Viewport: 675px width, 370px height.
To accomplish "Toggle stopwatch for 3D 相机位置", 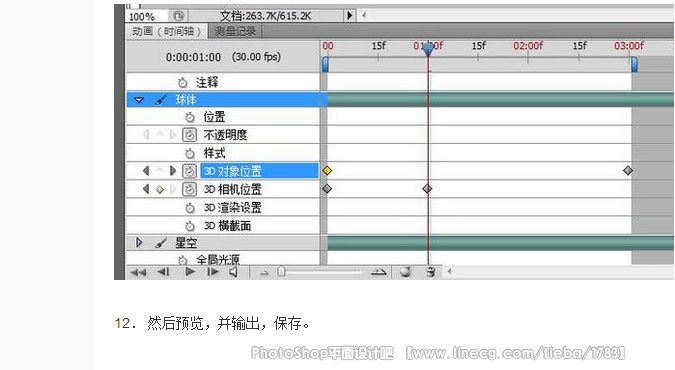I will [x=189, y=190].
